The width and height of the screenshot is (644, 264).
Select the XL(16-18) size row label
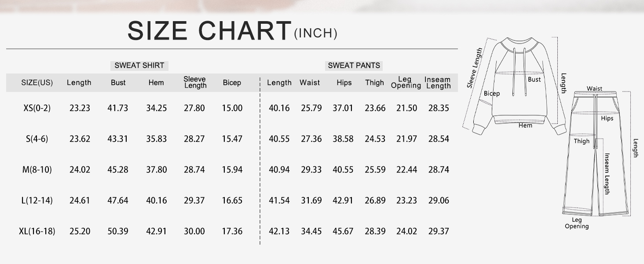37,231
